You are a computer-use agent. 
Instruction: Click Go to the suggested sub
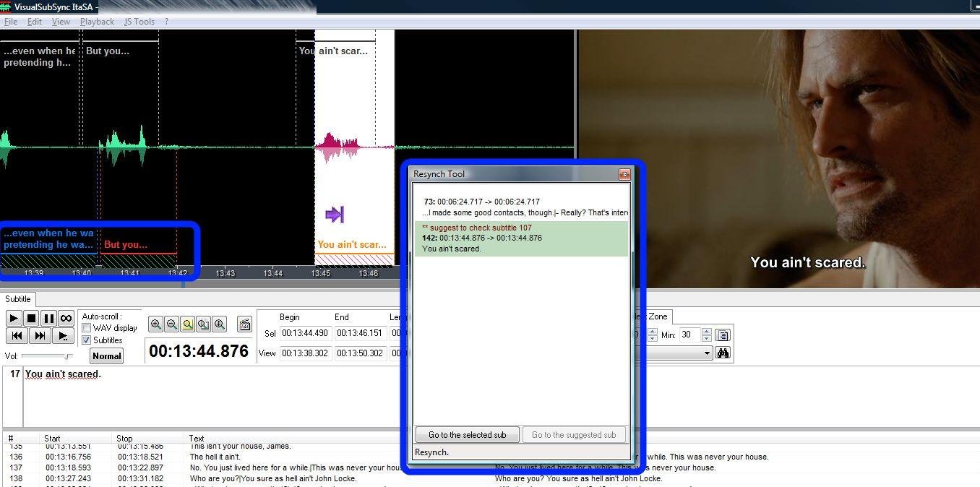574,435
